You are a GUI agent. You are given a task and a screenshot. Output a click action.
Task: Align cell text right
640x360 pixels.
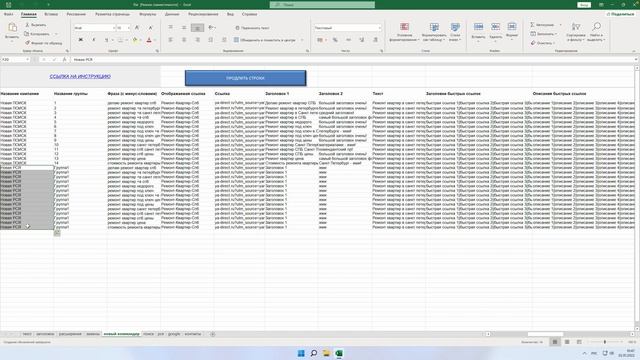[x=198, y=40]
